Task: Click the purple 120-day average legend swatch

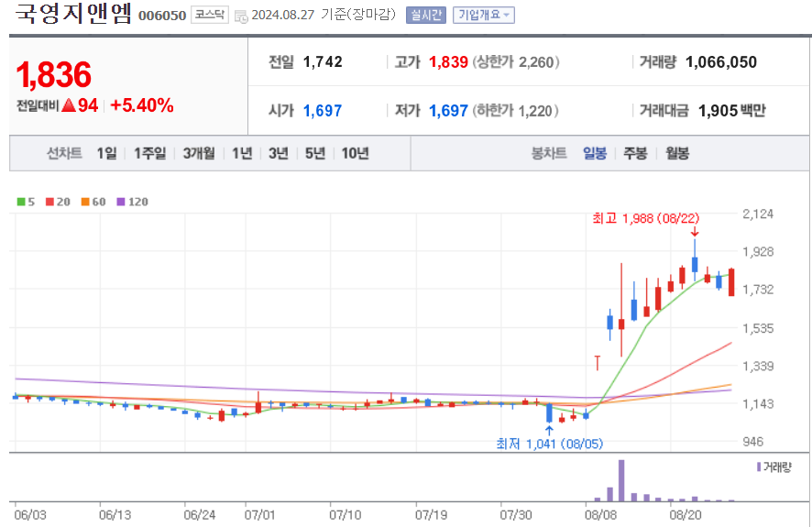Action: [x=121, y=202]
